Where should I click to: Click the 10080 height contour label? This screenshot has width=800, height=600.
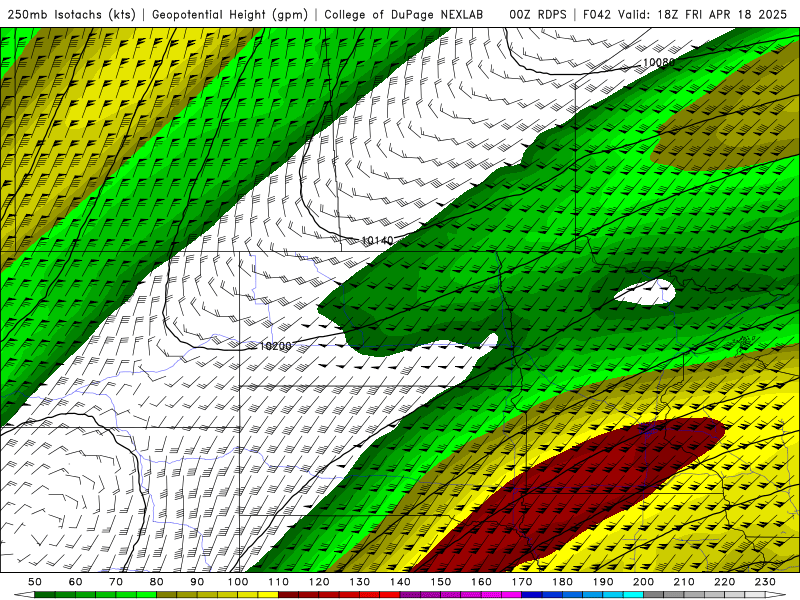659,62
